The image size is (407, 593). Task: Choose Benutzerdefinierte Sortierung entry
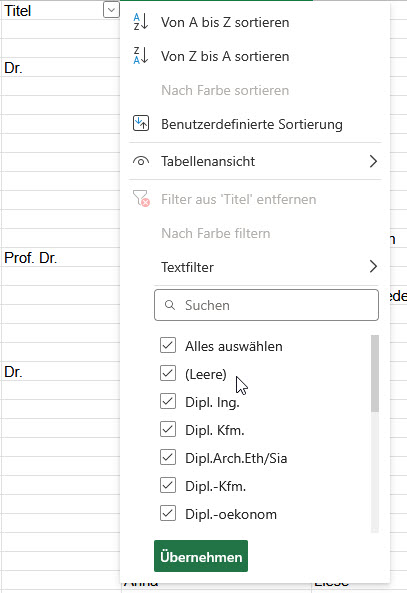pos(252,124)
